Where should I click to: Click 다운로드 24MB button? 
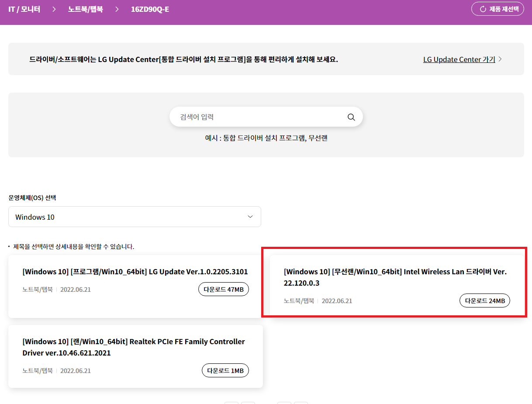pos(485,300)
